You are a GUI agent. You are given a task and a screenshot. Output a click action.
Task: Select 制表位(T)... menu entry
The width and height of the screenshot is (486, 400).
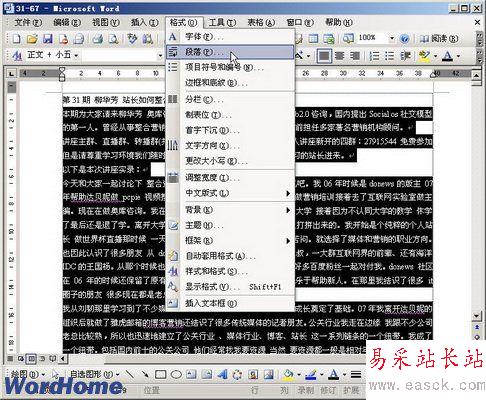(230, 115)
